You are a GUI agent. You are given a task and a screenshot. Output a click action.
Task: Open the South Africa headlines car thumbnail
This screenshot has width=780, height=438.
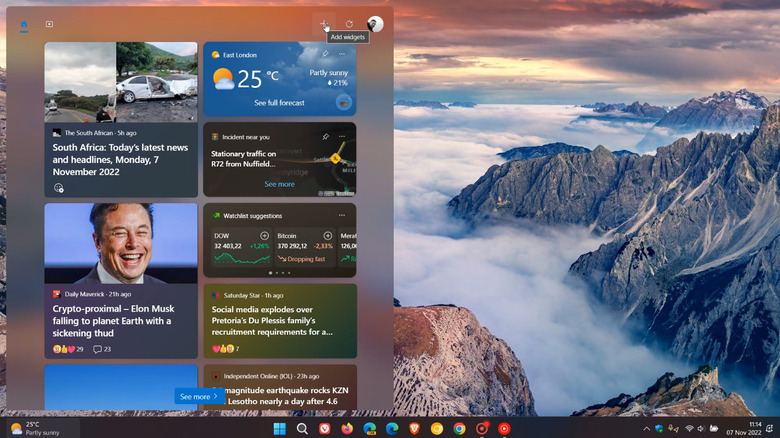point(156,82)
